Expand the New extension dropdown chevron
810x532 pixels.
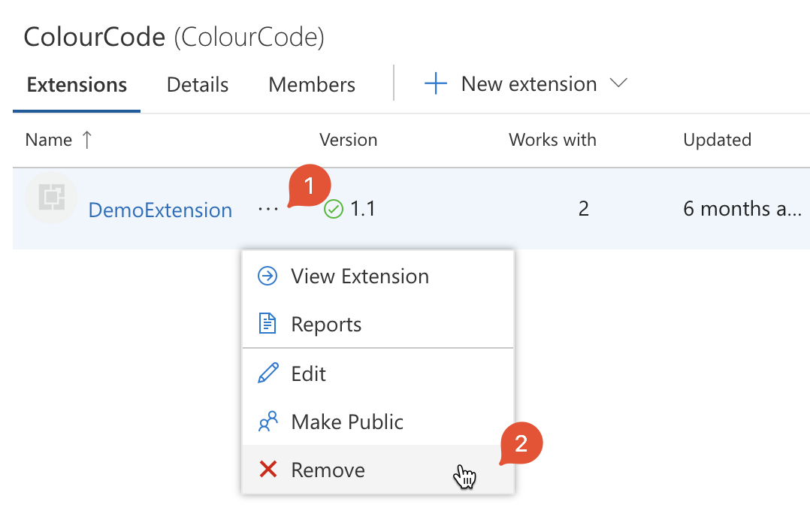coord(618,84)
